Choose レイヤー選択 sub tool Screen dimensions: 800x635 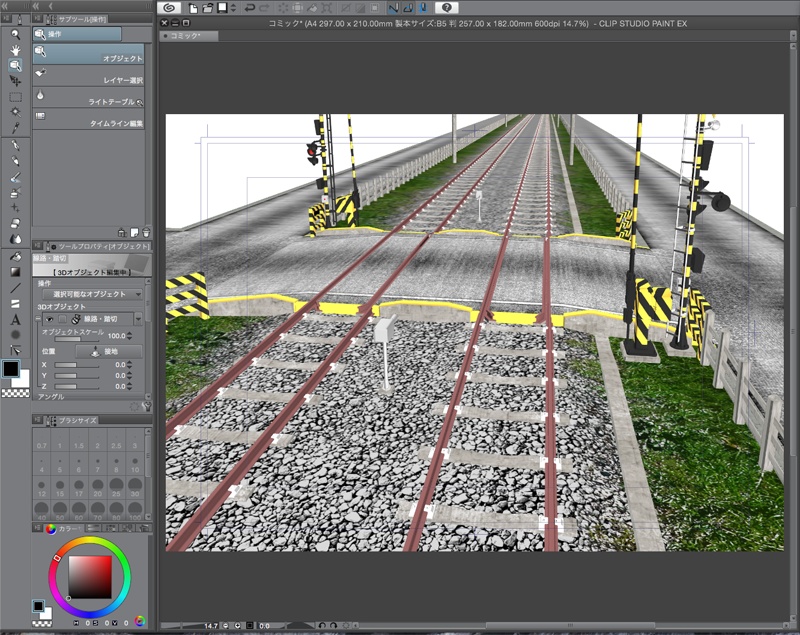(x=88, y=76)
